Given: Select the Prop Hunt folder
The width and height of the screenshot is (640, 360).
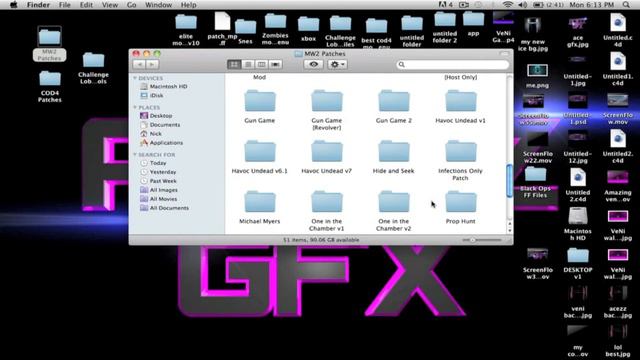Looking at the screenshot, I should point(460,202).
